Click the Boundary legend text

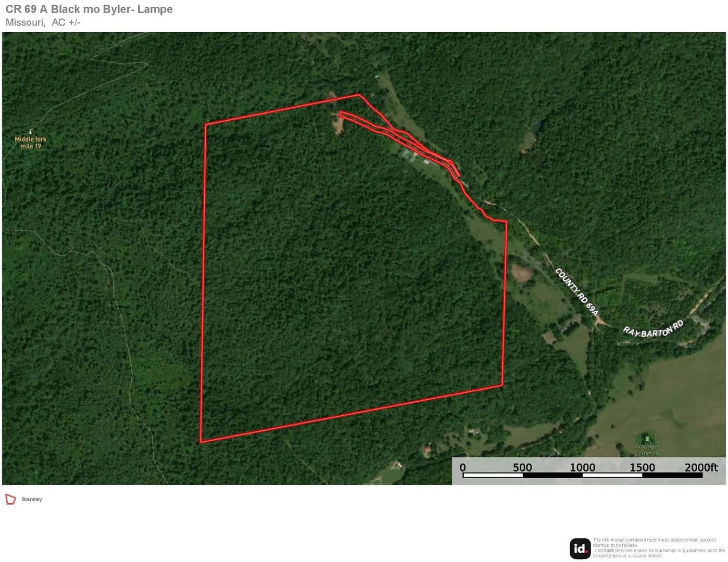point(32,500)
